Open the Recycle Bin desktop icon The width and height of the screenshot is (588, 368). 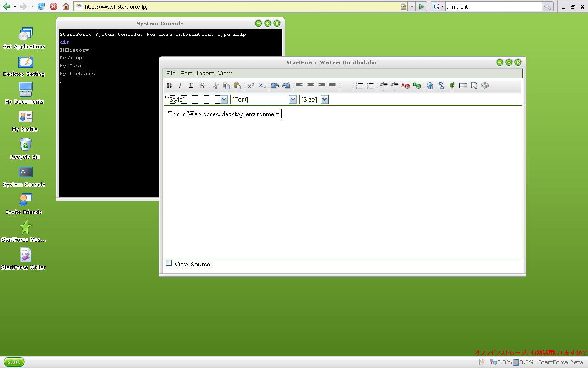[x=25, y=145]
